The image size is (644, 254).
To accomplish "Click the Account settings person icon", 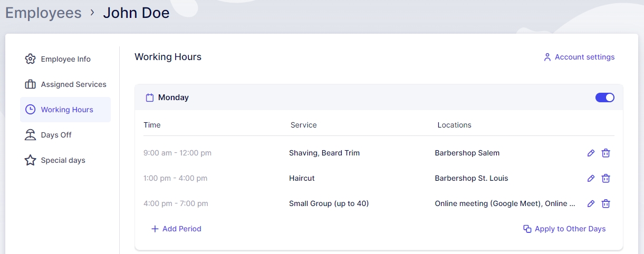I will [547, 57].
